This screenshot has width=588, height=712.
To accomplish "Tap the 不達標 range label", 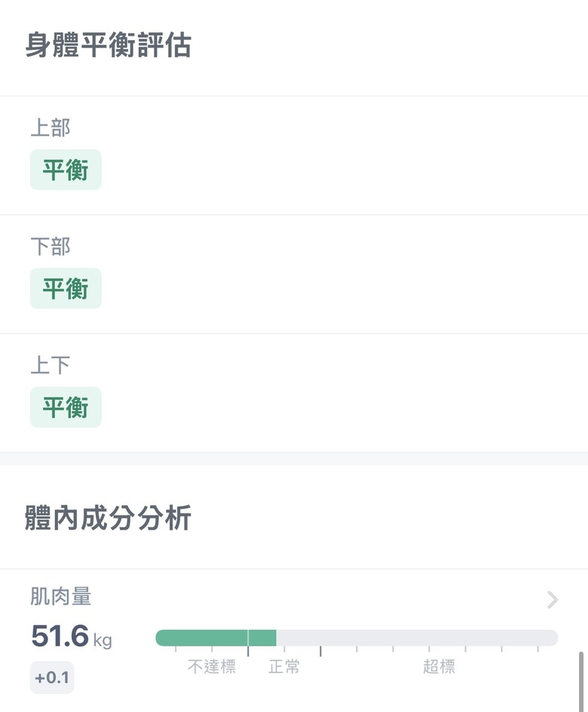I will (x=212, y=667).
